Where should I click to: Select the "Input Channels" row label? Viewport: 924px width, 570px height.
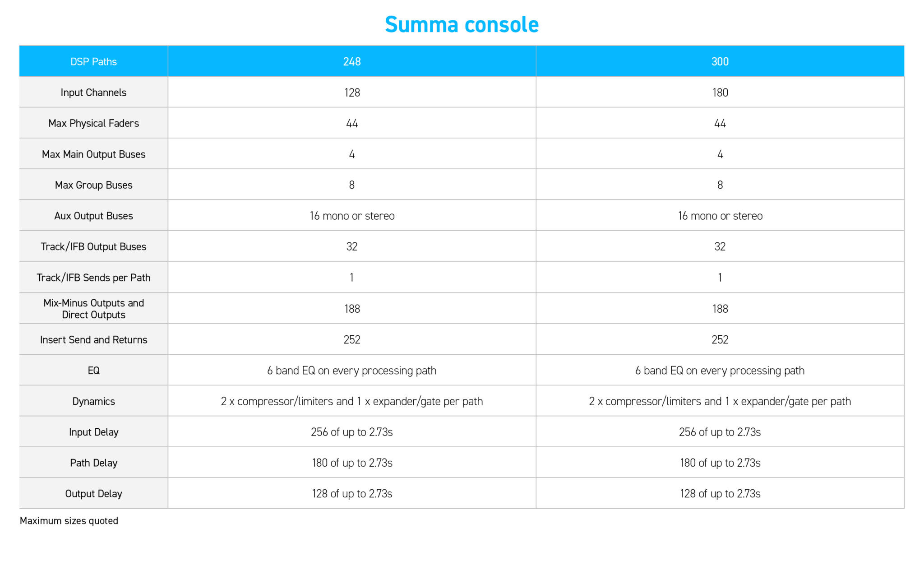tap(93, 93)
